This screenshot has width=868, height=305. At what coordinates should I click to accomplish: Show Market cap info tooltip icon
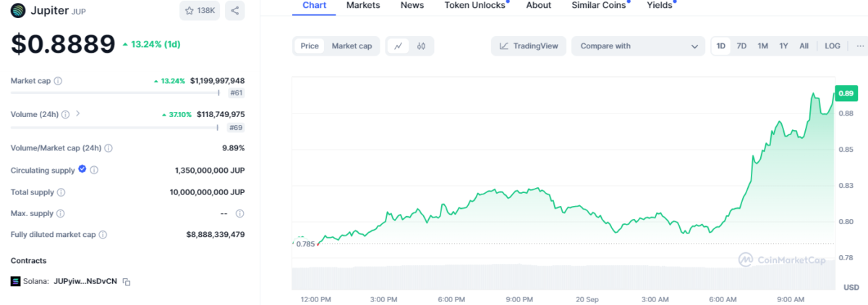point(58,81)
